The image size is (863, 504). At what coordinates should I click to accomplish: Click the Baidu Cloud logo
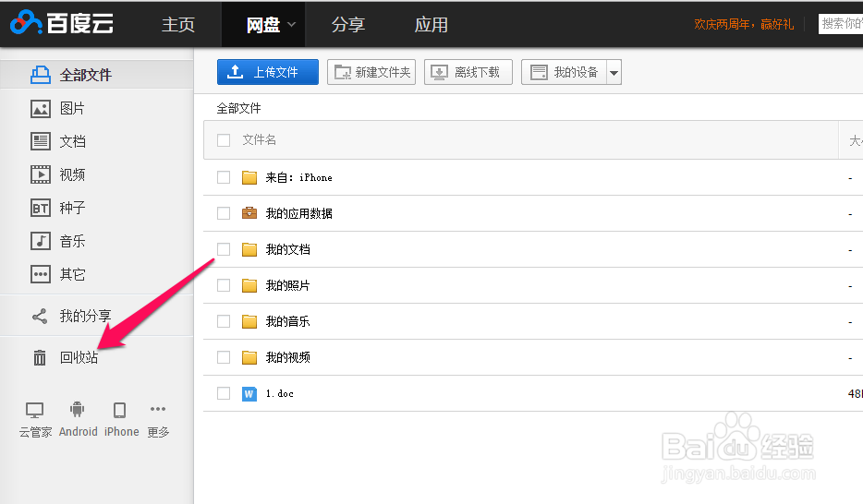pyautogui.click(x=62, y=23)
